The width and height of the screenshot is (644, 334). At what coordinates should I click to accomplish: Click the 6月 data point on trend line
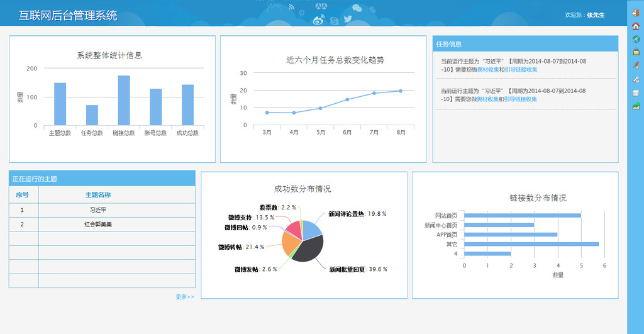point(347,100)
